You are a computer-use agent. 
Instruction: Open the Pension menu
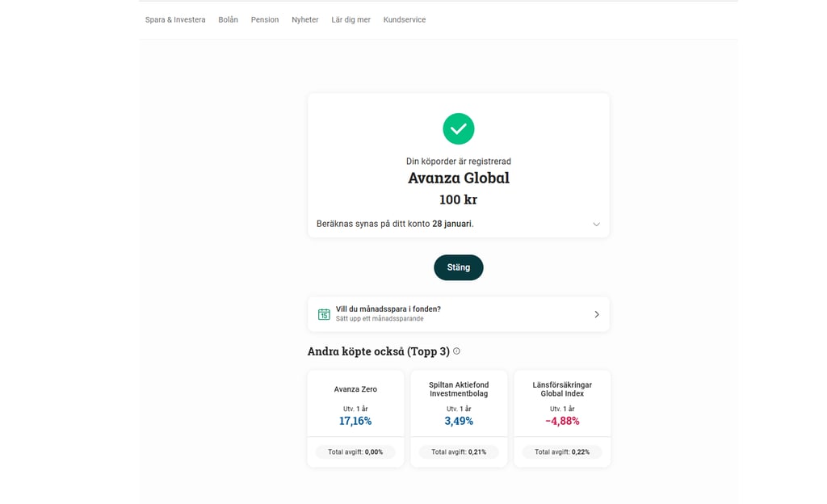coord(264,19)
